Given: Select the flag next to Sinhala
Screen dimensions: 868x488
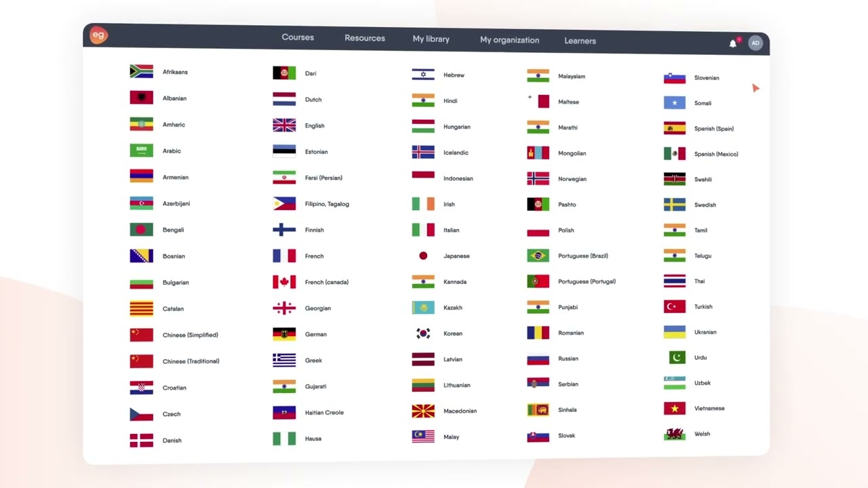Looking at the screenshot, I should click(x=538, y=409).
